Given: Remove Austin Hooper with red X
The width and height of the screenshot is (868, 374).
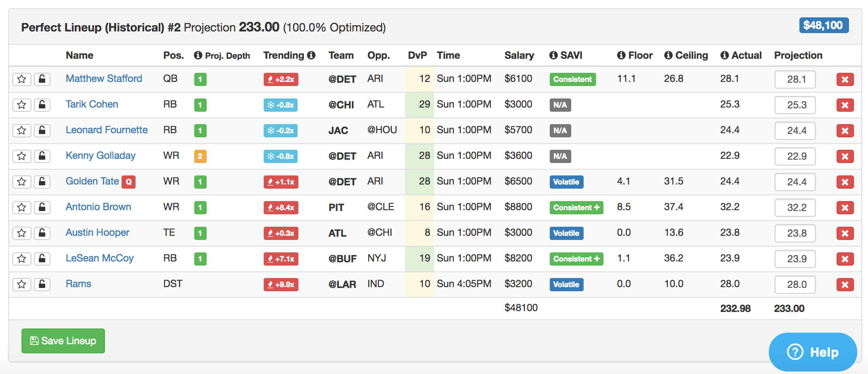Looking at the screenshot, I should [x=845, y=233].
